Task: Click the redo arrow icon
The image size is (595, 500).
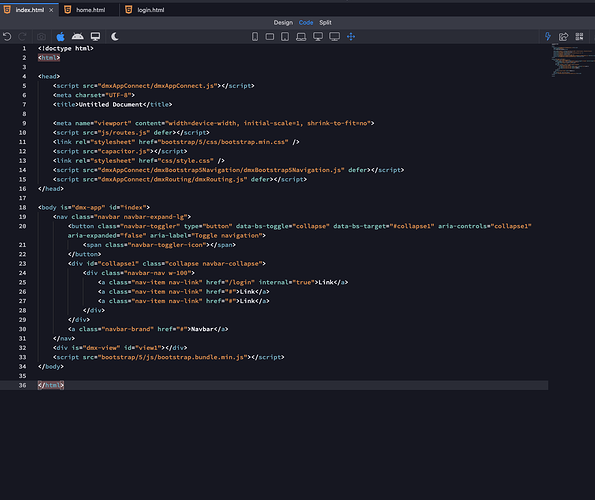Action: pos(22,37)
